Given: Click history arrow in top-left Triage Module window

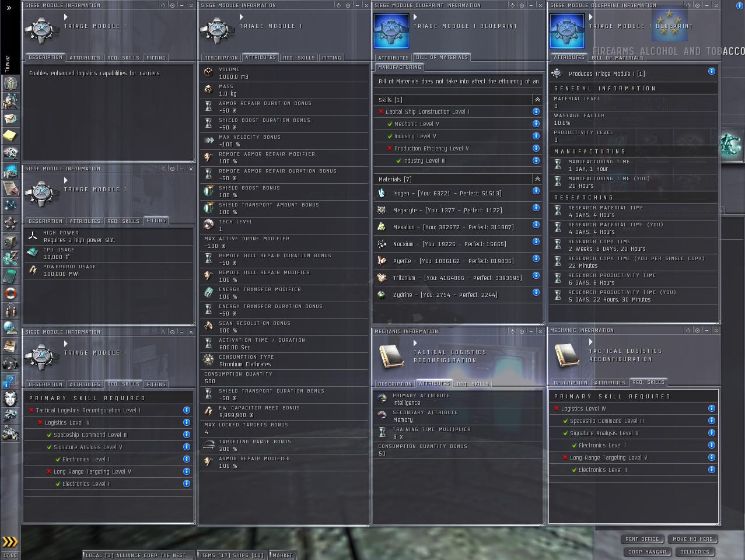Looking at the screenshot, I should 66,17.
